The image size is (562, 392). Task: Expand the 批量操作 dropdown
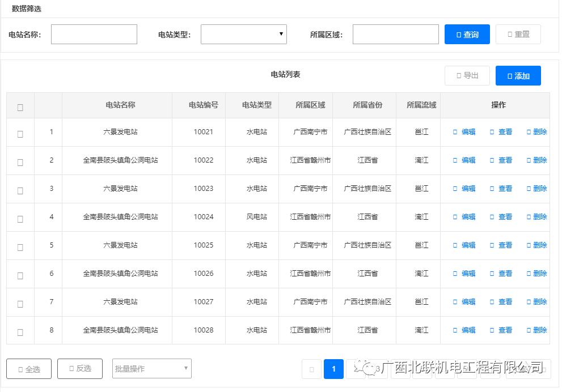point(152,369)
